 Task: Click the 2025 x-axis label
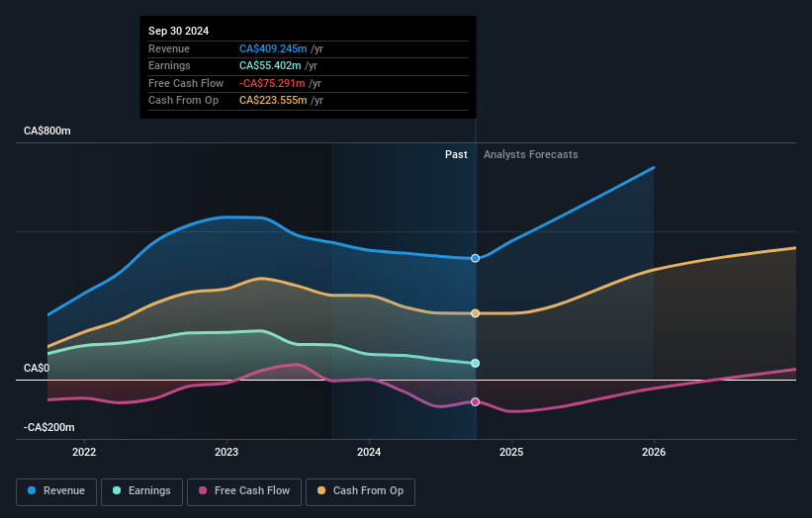[x=511, y=453]
